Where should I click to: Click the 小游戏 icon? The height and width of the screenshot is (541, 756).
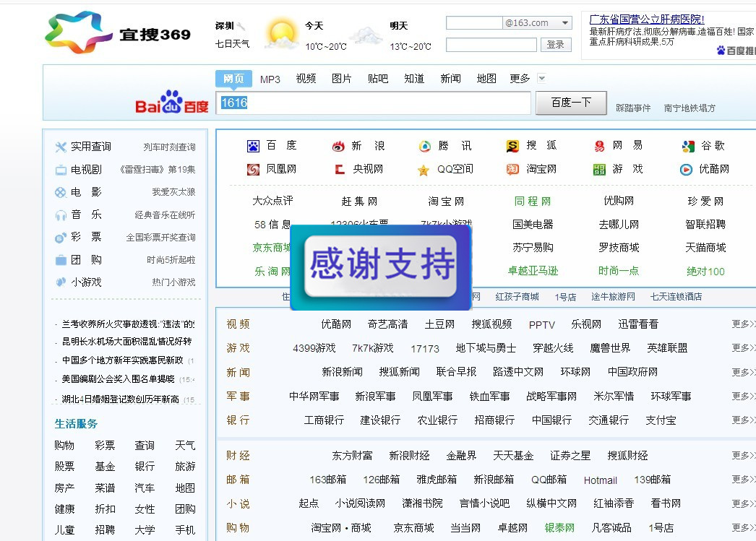(61, 282)
